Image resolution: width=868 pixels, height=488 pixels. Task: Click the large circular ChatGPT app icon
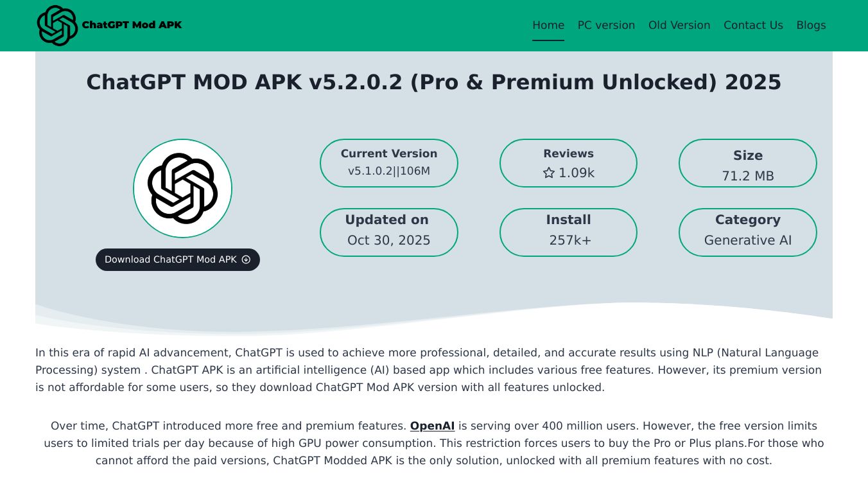point(182,188)
